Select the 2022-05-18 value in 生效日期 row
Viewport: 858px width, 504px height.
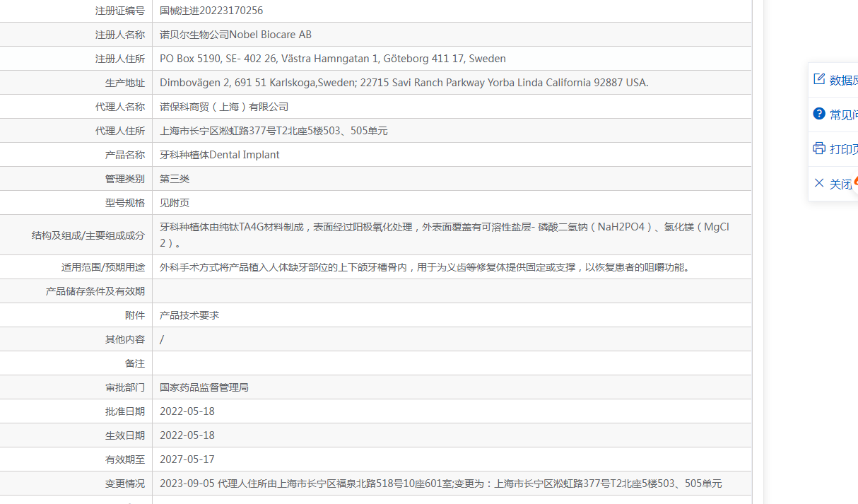(187, 435)
